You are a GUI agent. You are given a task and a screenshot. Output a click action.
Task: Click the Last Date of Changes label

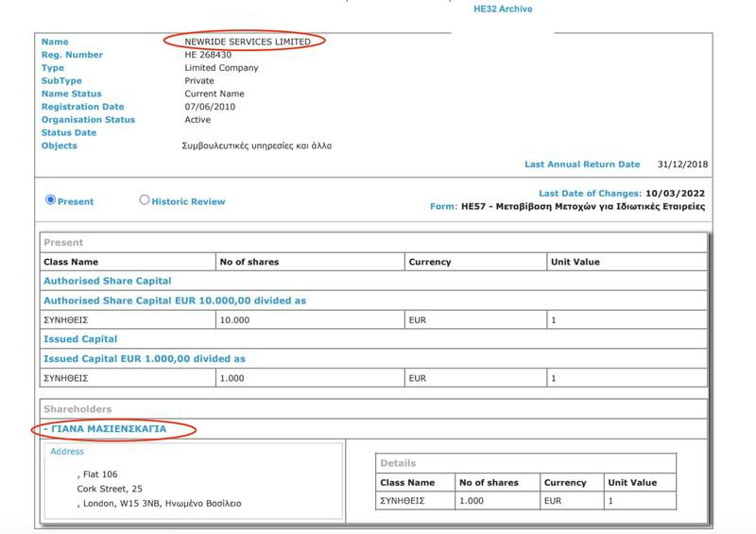[x=590, y=194]
